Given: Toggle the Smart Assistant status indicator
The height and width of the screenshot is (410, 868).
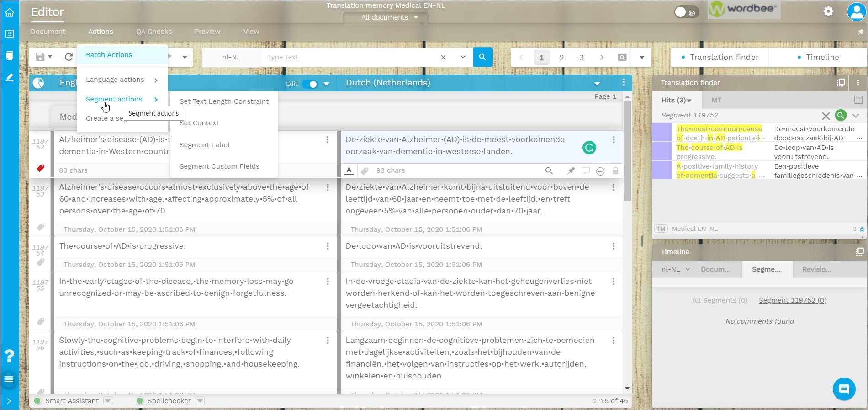Looking at the screenshot, I should tap(38, 401).
